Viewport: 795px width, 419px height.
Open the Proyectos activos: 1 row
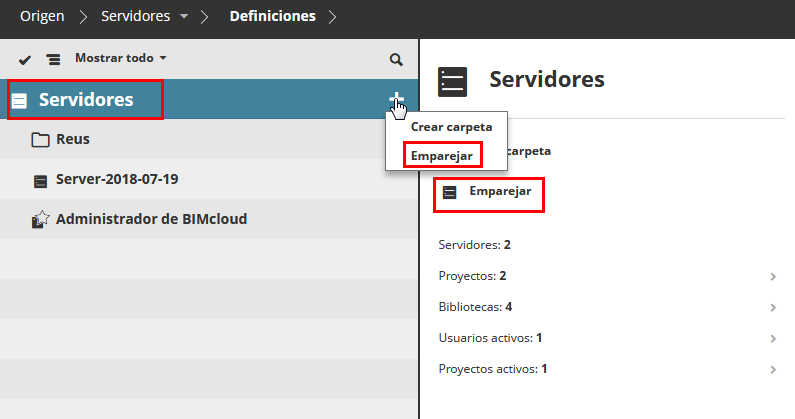point(607,369)
